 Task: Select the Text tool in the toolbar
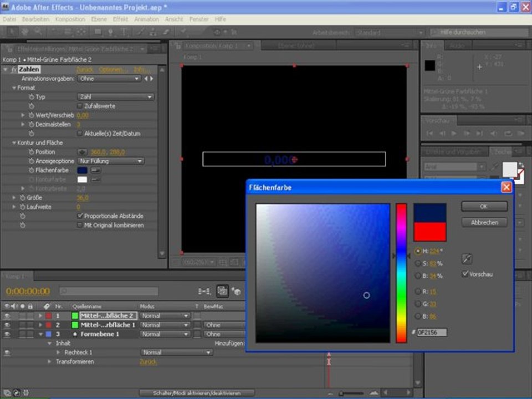[x=123, y=32]
